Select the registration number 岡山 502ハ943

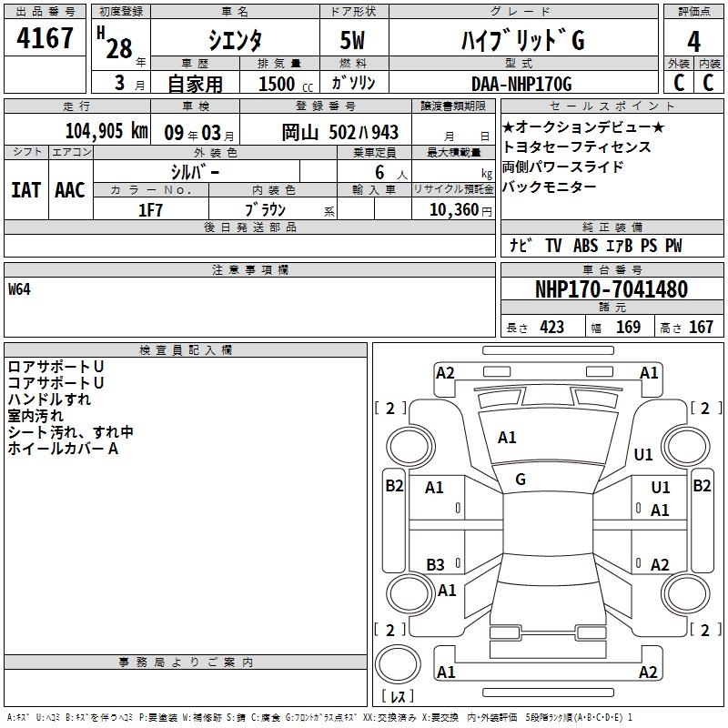[340, 132]
